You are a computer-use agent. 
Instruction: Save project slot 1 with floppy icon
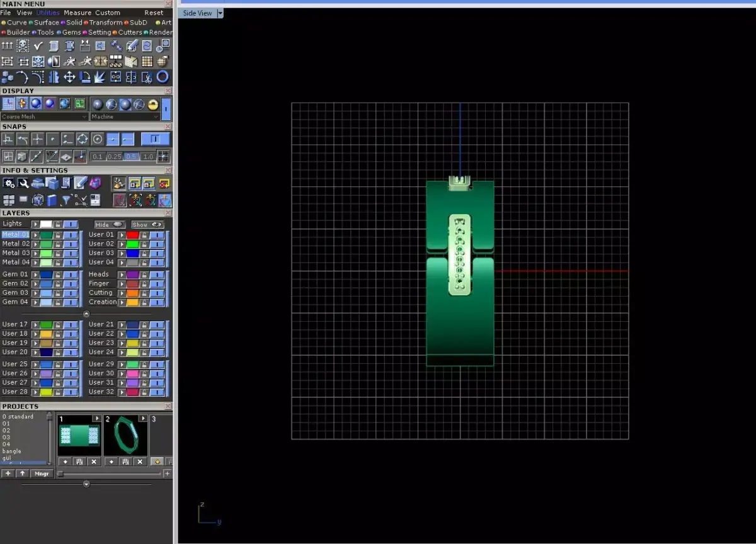pos(79,462)
